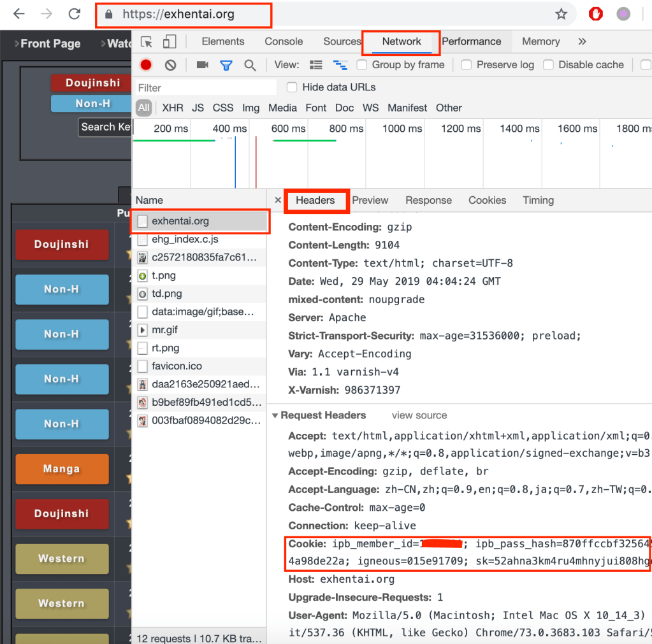652x644 pixels.
Task: Select the inspect element picker icon
Action: (x=147, y=42)
